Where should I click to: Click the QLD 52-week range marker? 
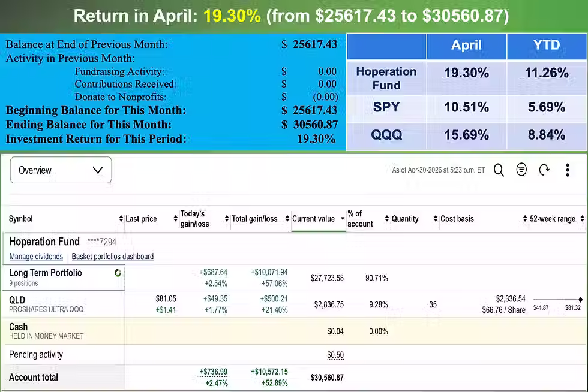(x=580, y=300)
